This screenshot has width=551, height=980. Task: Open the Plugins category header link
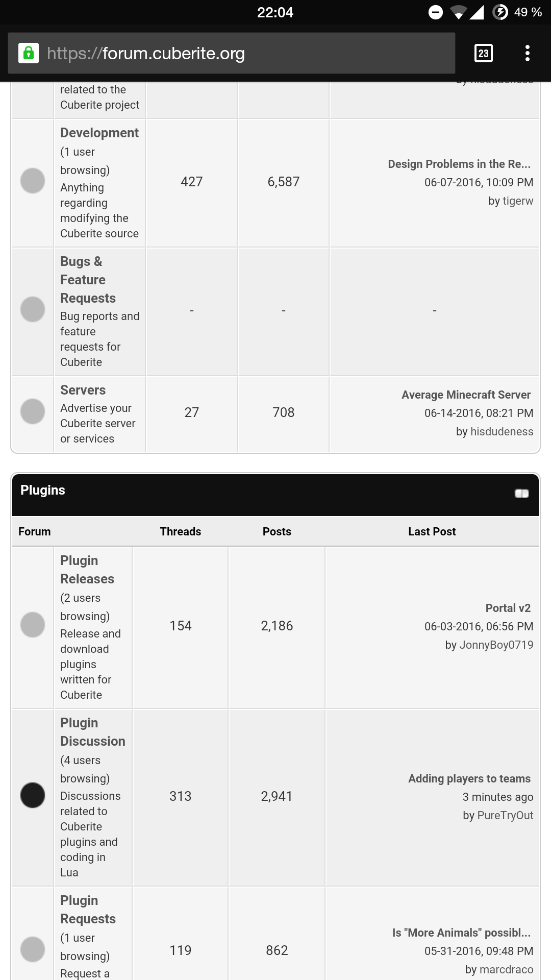point(43,490)
